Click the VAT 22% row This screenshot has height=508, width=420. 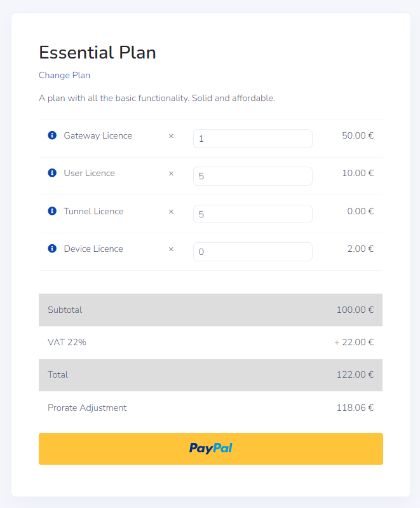[210, 342]
